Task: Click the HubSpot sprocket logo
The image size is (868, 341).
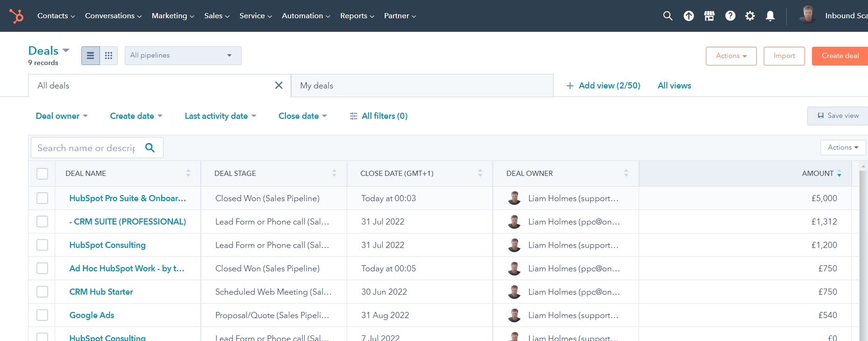Action: (16, 16)
